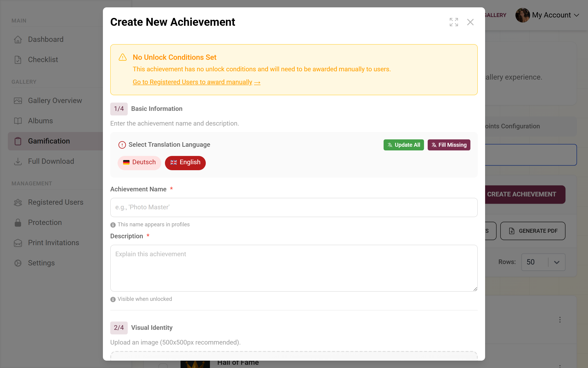Open the Gallery link in top navigation
Viewport: 588px width, 368px height.
tap(495, 15)
